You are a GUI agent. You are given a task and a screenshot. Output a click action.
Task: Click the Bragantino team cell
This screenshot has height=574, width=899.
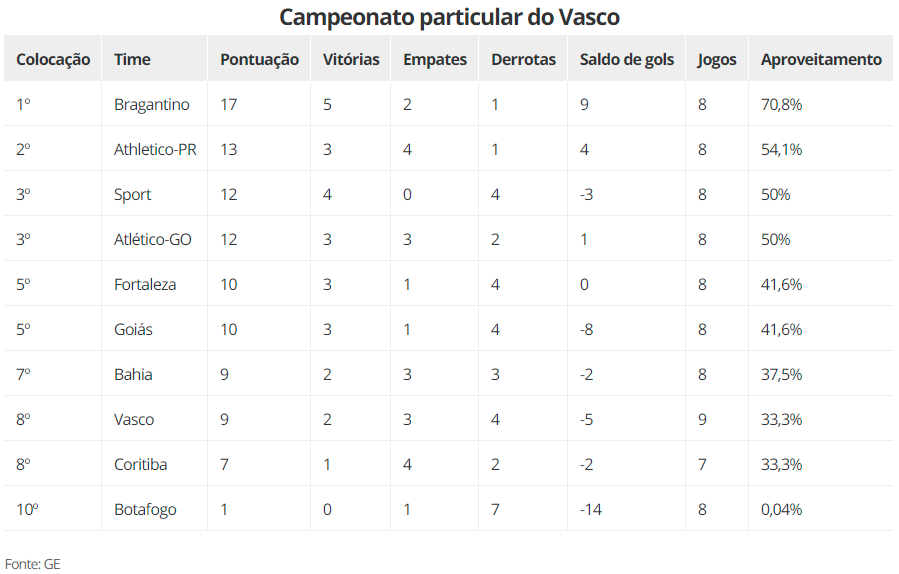click(x=151, y=104)
